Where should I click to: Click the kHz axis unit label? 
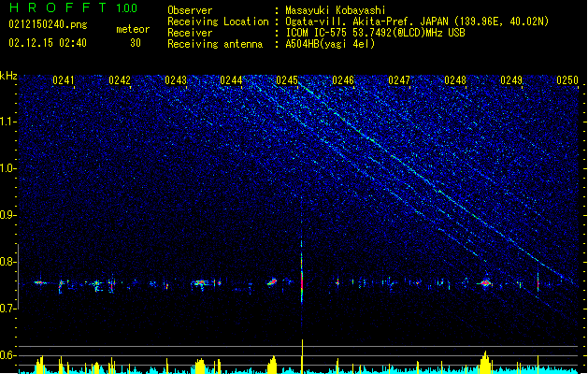coord(8,76)
